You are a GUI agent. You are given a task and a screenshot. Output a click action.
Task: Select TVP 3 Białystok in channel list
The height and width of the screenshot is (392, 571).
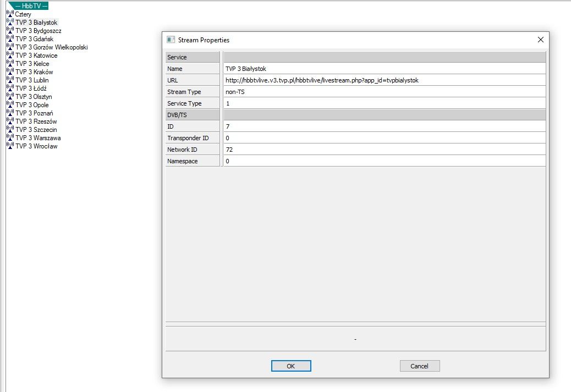tap(36, 23)
